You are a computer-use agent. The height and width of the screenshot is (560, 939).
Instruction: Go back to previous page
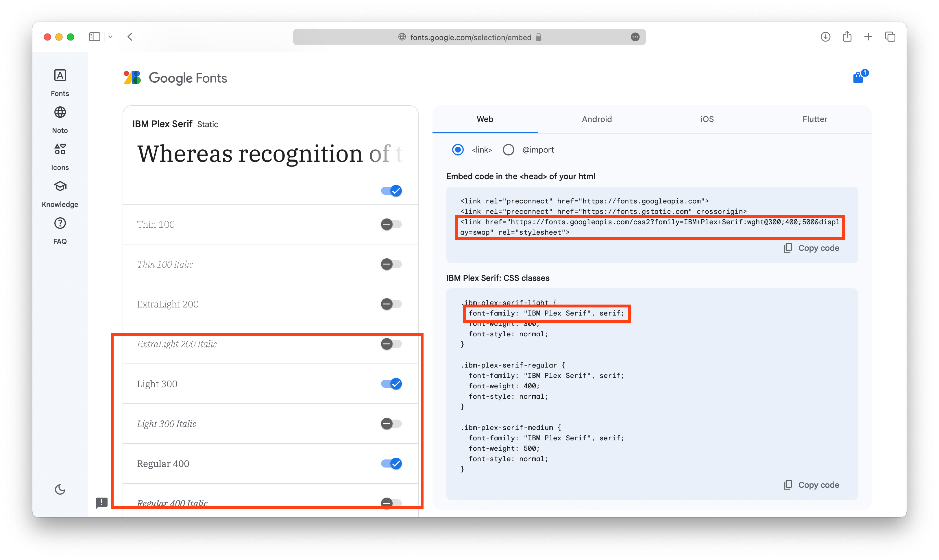(x=130, y=37)
